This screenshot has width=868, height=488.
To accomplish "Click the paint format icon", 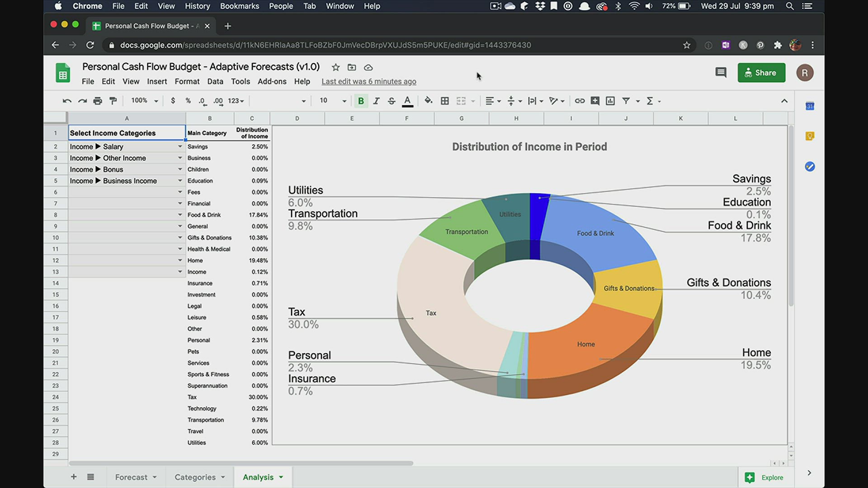I will pos(113,101).
